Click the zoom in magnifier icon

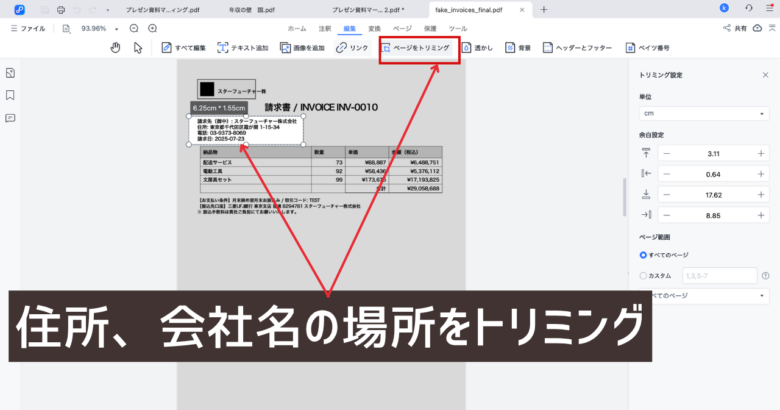pos(152,28)
